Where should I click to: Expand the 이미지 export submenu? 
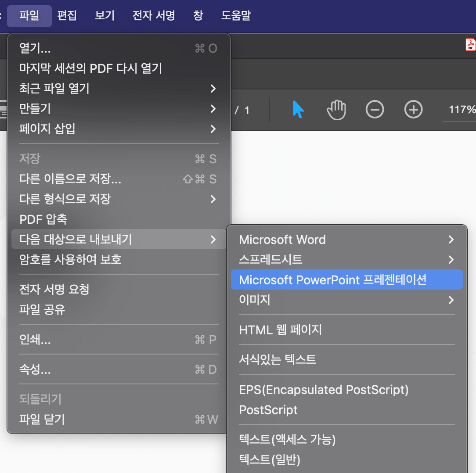click(346, 300)
